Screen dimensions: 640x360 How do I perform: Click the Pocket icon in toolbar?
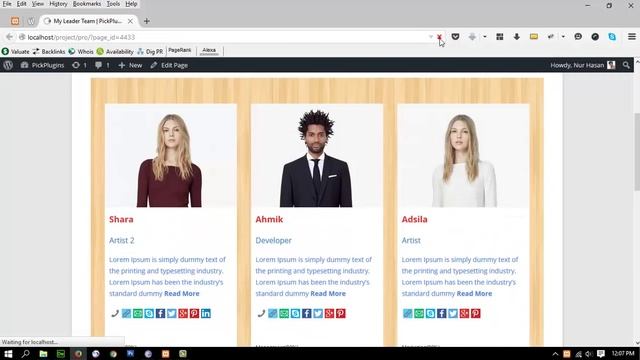[456, 37]
